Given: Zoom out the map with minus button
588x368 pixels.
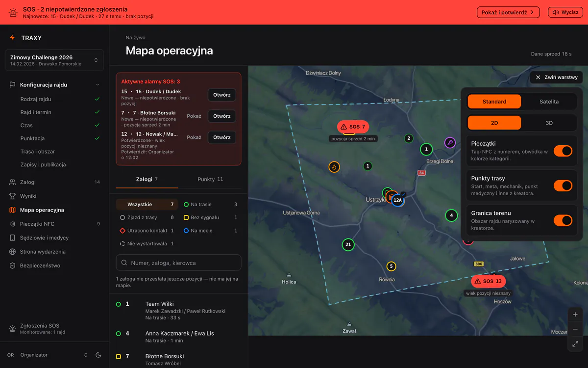Looking at the screenshot, I should click(x=575, y=329).
